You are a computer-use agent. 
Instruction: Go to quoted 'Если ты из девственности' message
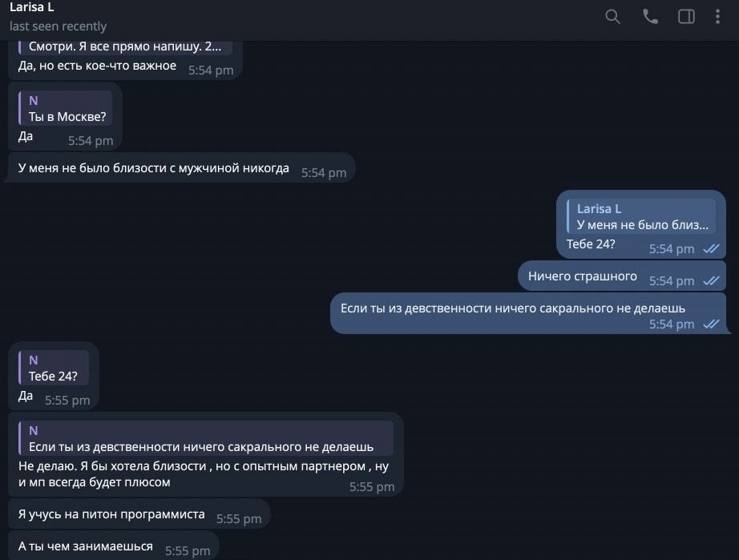[x=206, y=439]
